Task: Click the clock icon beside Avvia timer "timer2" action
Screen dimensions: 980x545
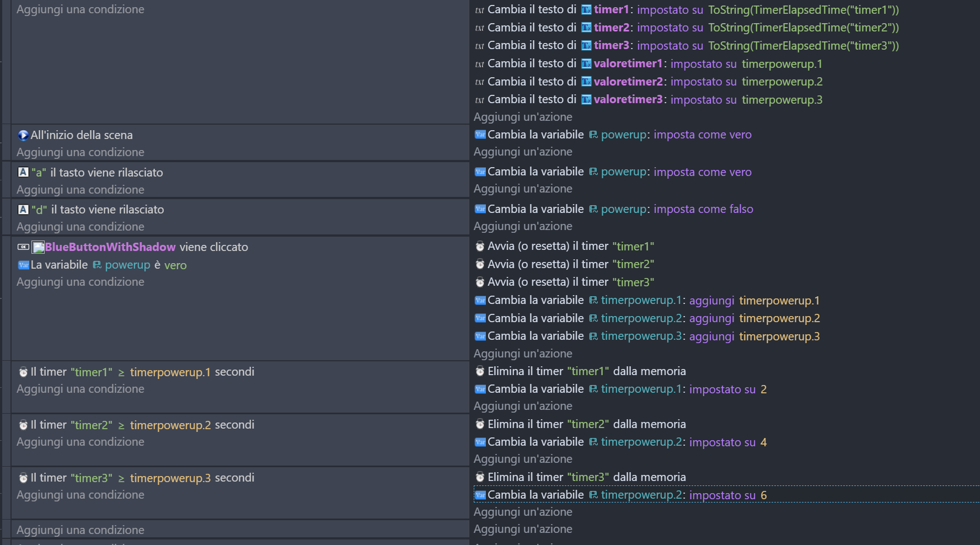Action: (x=480, y=264)
